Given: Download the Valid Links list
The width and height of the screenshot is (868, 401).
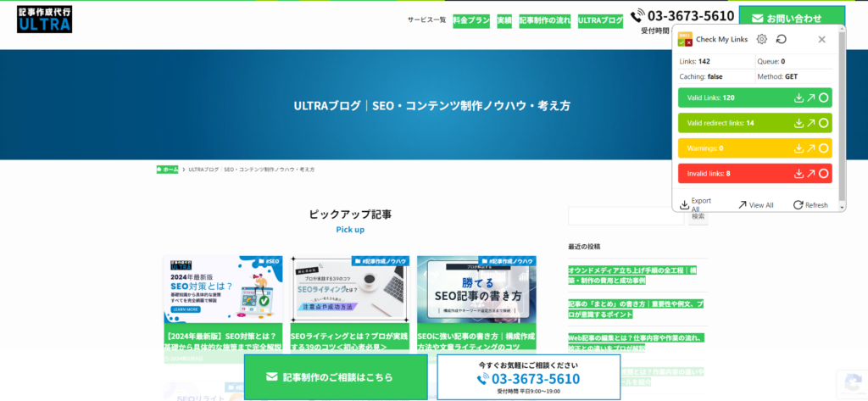Looking at the screenshot, I should pos(798,97).
